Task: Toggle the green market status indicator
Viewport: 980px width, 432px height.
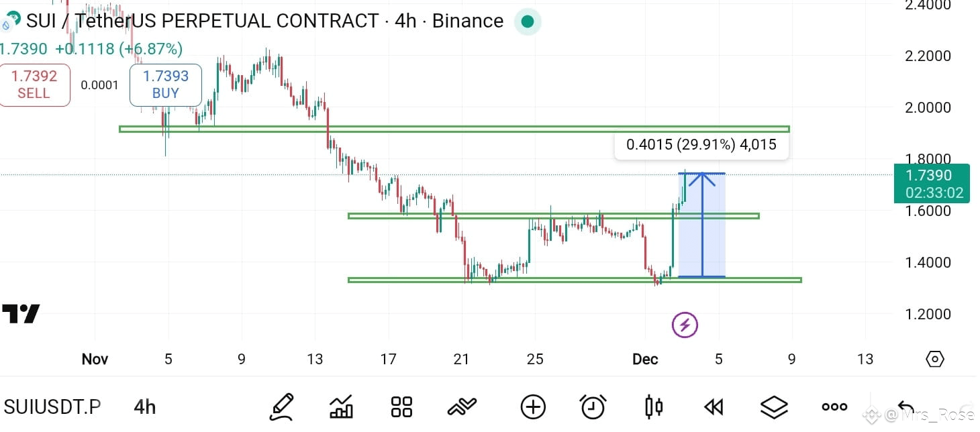Action: (x=528, y=22)
